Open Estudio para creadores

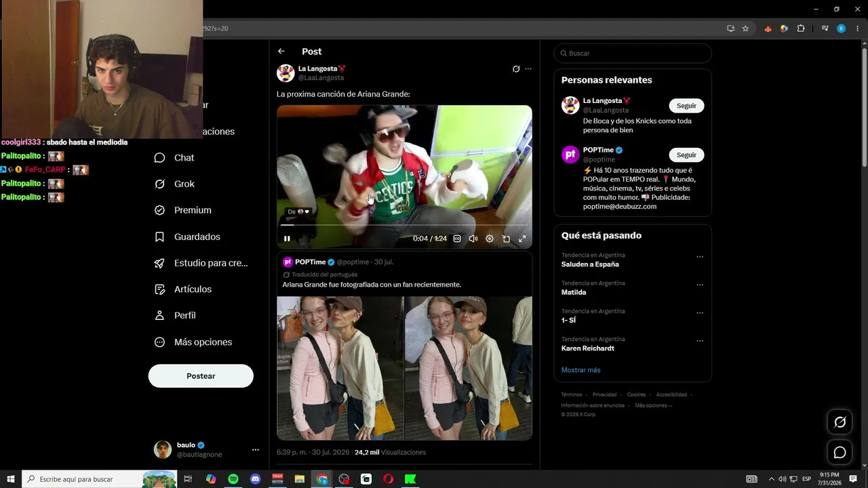pyautogui.click(x=201, y=263)
